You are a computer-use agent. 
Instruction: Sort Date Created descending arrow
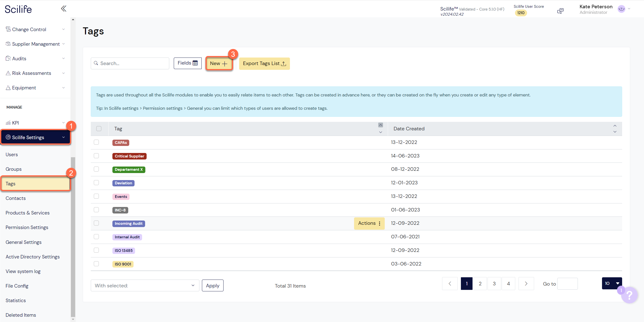click(615, 132)
